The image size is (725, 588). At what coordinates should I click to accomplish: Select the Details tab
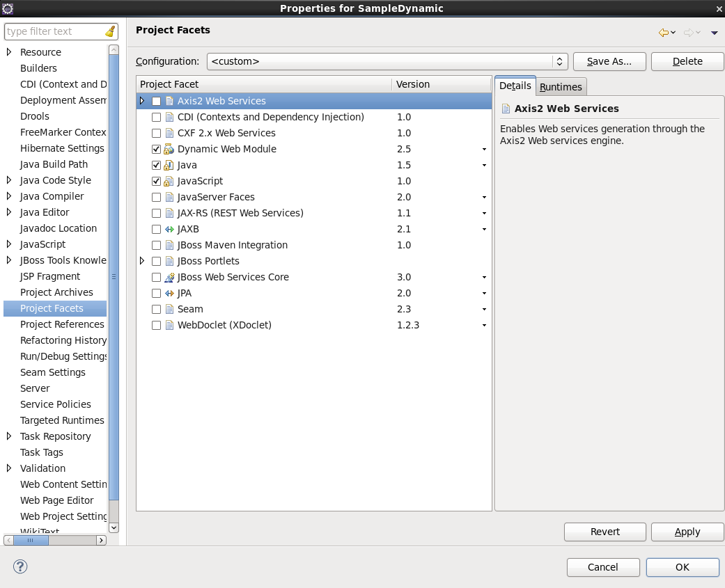click(515, 86)
